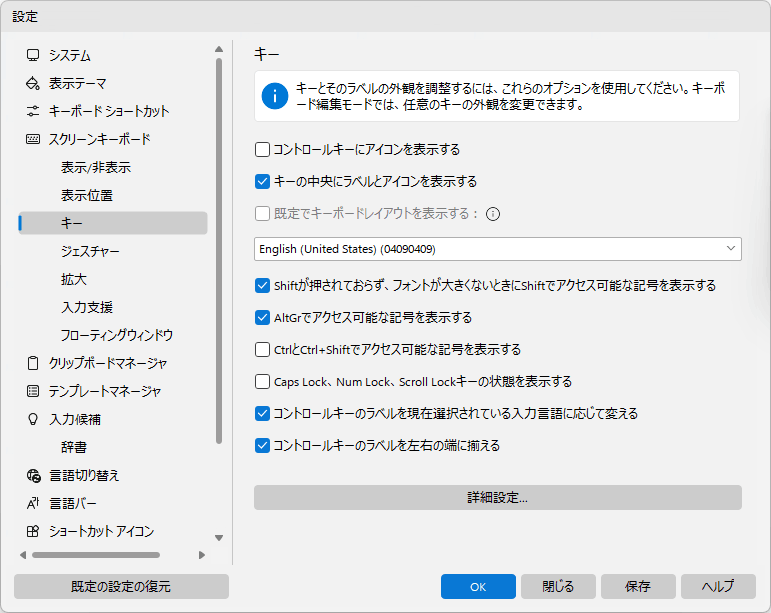Open ヘルプ via its button
Image resolution: width=771 pixels, height=613 pixels.
(718, 586)
